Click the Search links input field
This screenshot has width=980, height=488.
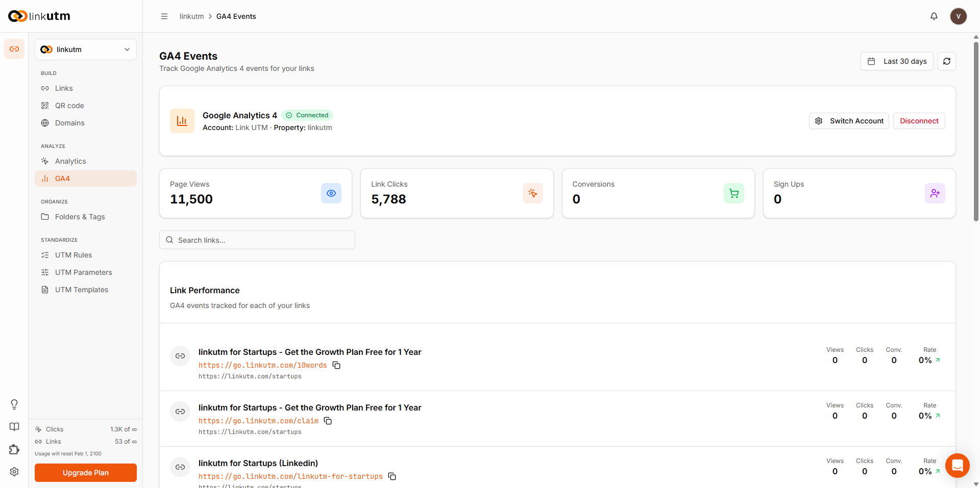click(x=257, y=240)
